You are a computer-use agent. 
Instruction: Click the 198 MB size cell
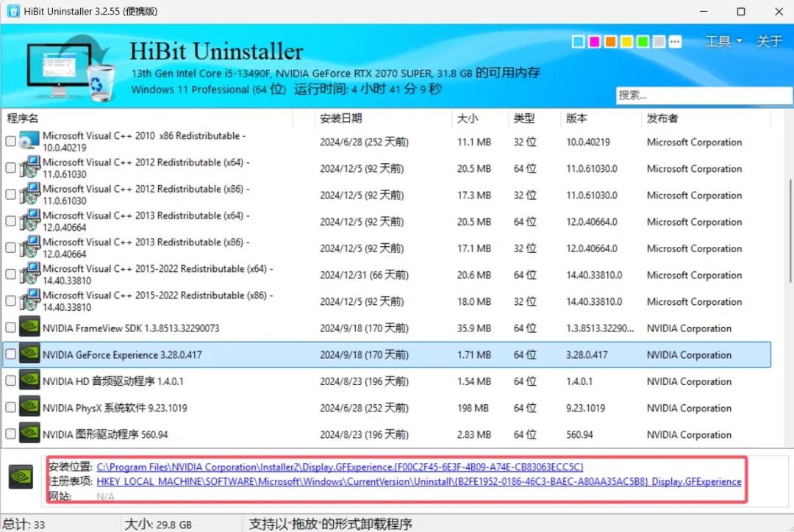(473, 408)
